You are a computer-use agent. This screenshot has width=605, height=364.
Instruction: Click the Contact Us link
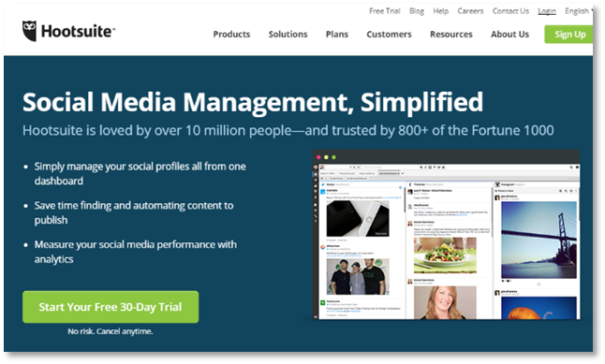coord(510,11)
